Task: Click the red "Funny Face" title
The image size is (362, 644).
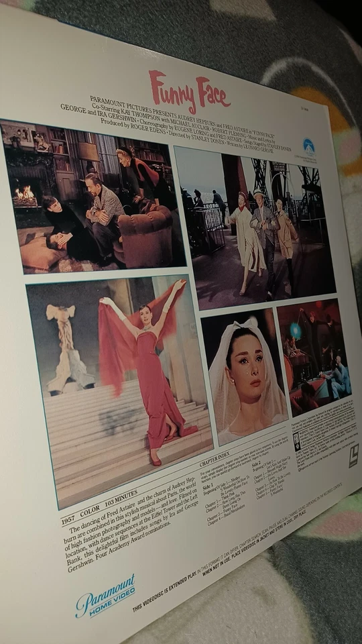Action: click(x=189, y=91)
